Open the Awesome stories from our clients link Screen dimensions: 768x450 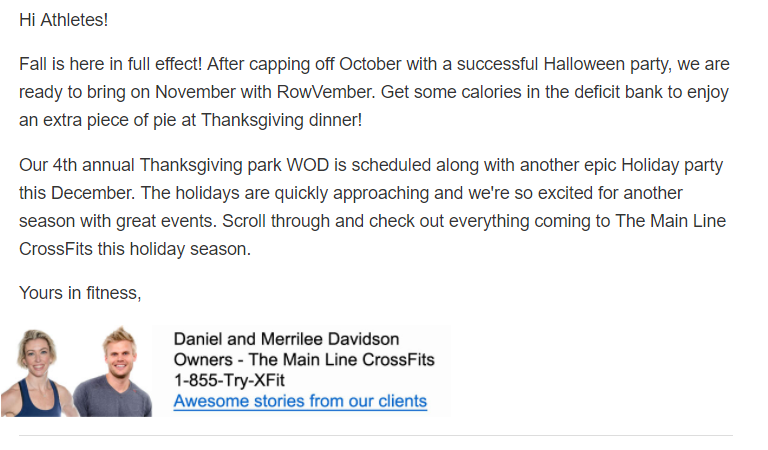(x=300, y=401)
